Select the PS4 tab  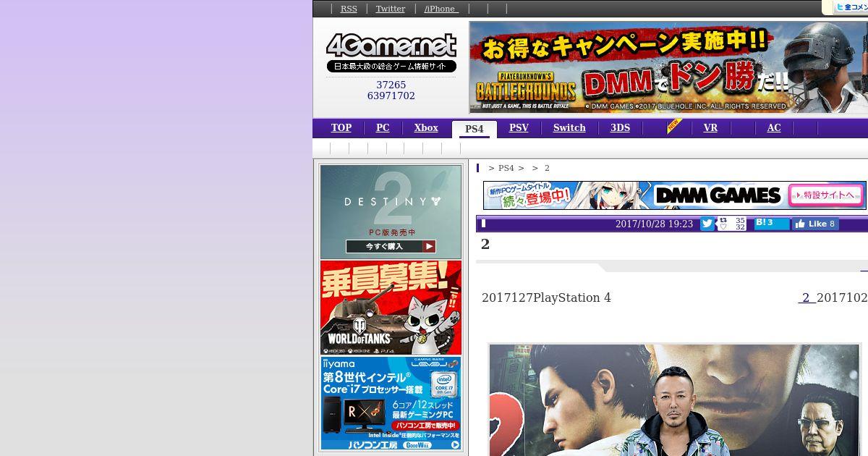(475, 129)
